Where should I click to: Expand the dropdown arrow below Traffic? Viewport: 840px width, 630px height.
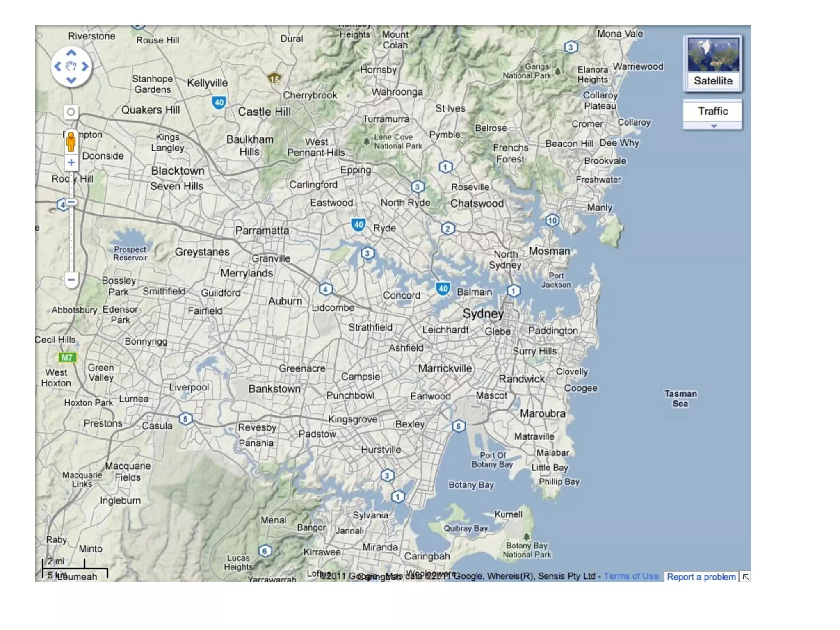click(713, 126)
